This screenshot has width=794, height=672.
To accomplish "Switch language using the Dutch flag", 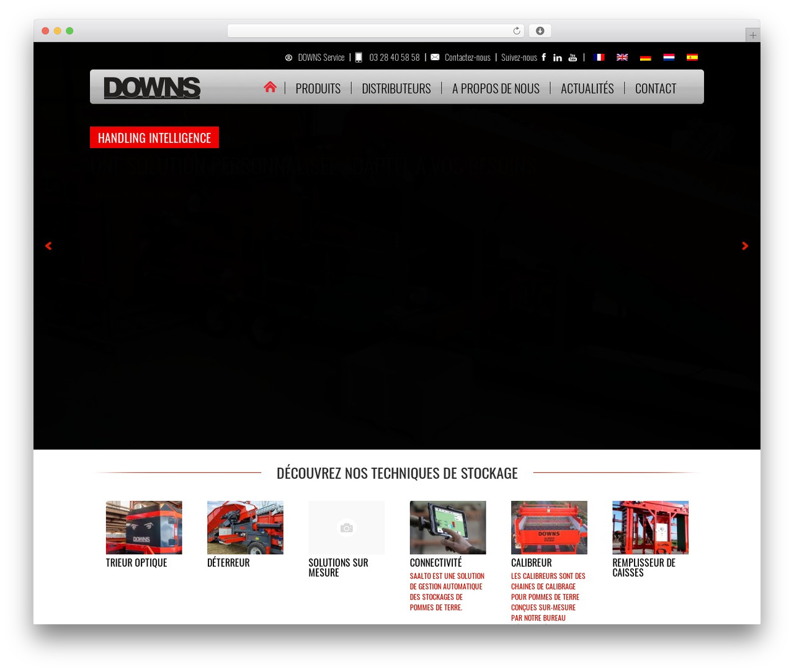I will pos(669,57).
